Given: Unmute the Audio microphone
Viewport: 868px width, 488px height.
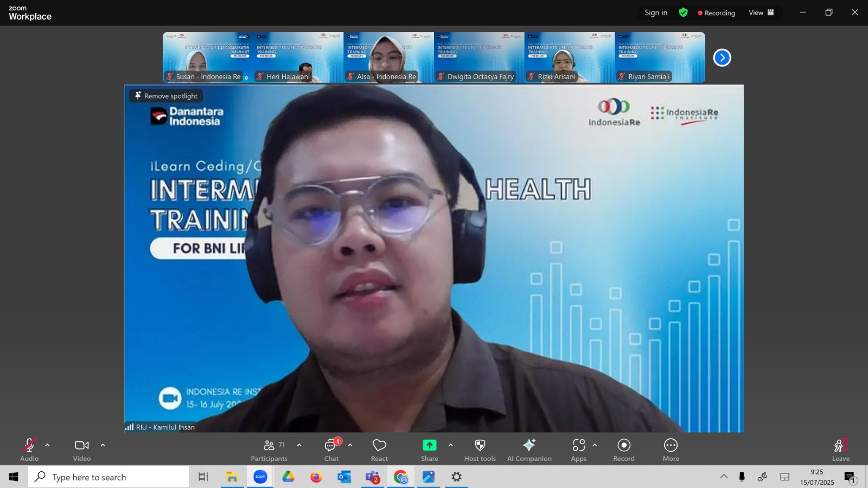Looking at the screenshot, I should point(29,450).
